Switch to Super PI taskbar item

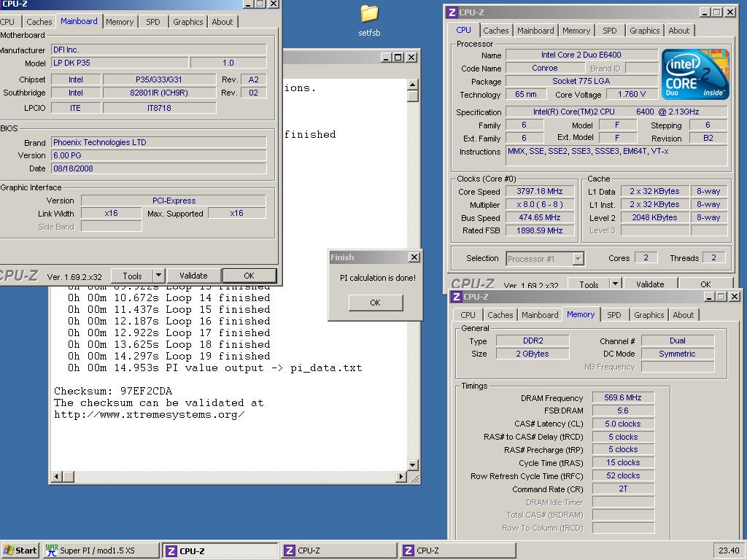pyautogui.click(x=101, y=551)
